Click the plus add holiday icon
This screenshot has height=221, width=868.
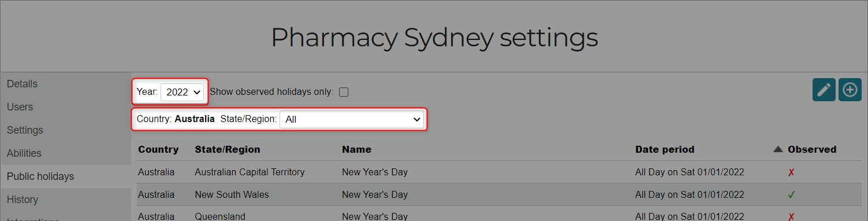click(850, 90)
